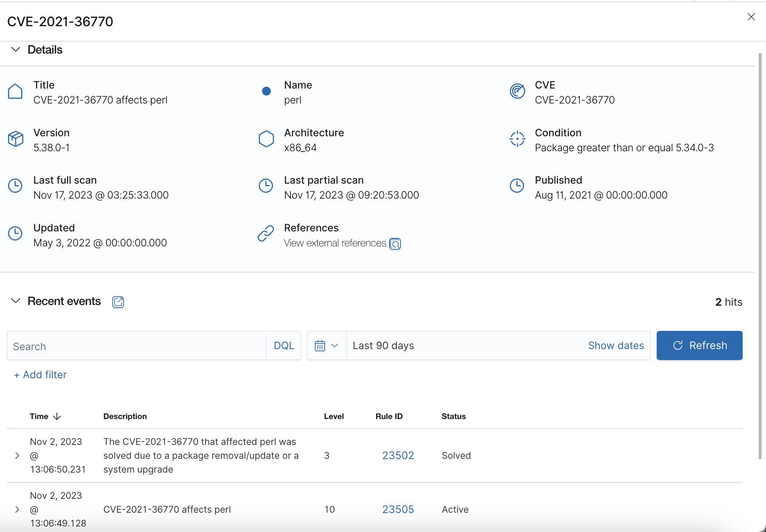Open the quick time range dropdown arrow
This screenshot has height=532, width=766.
coord(335,345)
